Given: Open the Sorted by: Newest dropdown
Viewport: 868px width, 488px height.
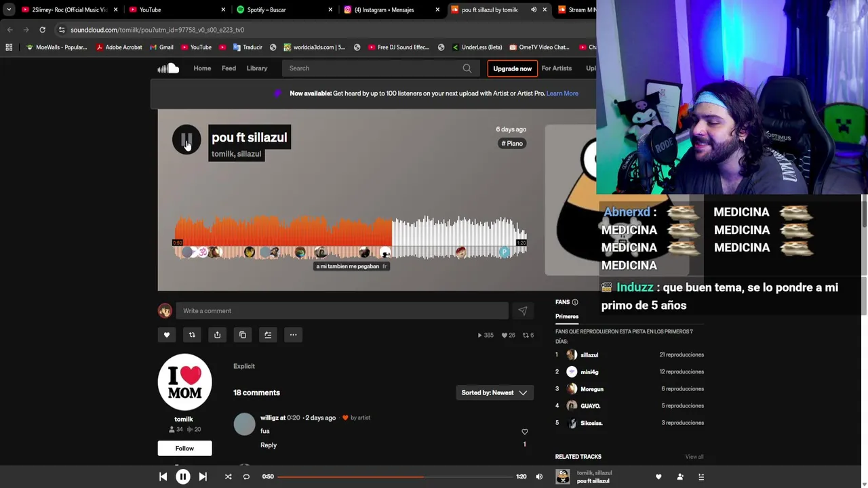Looking at the screenshot, I should (494, 392).
